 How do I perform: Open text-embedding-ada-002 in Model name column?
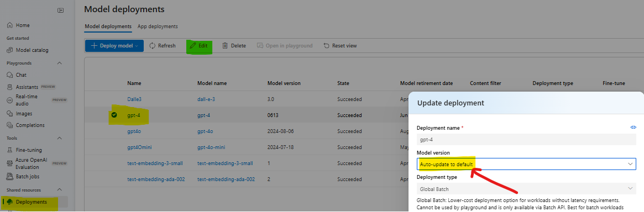[226, 179]
